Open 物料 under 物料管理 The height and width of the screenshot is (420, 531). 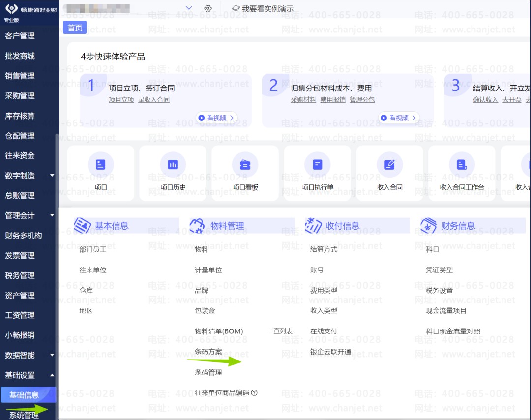(202, 250)
